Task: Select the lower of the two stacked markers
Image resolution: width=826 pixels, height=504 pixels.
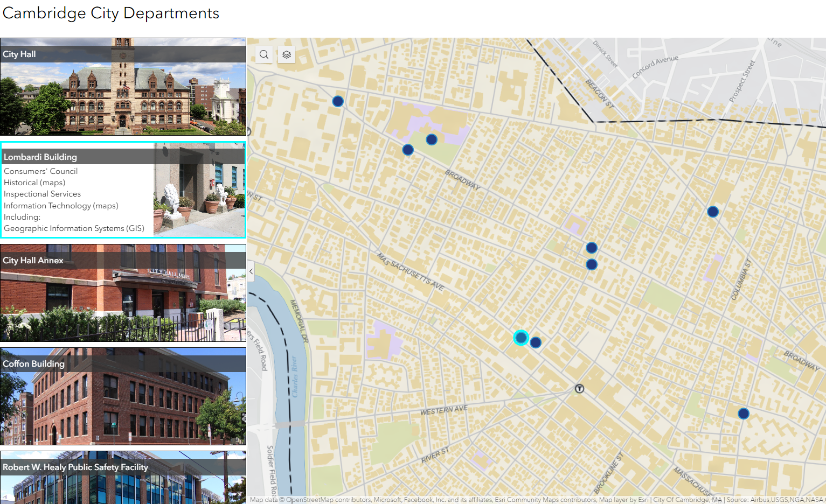Action: coord(591,264)
